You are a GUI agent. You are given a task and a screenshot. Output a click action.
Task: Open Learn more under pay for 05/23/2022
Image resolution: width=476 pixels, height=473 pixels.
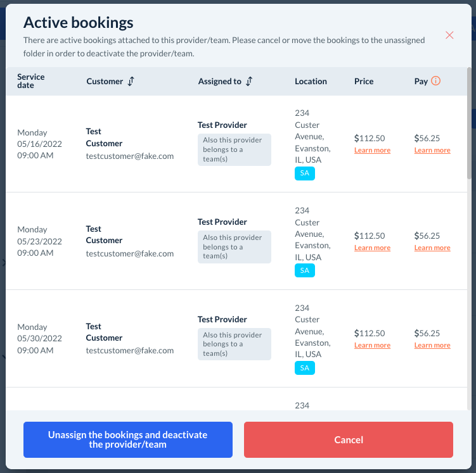pyautogui.click(x=432, y=248)
